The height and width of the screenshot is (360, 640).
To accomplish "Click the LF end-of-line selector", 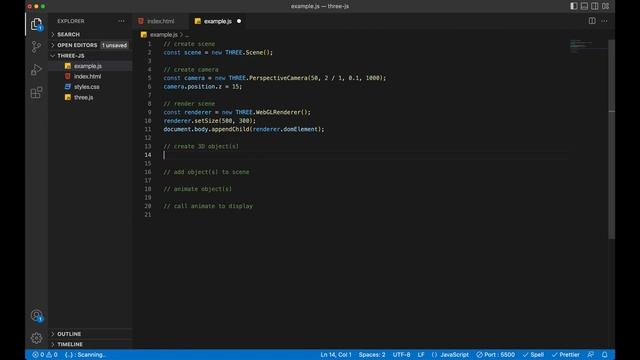I will click(421, 355).
